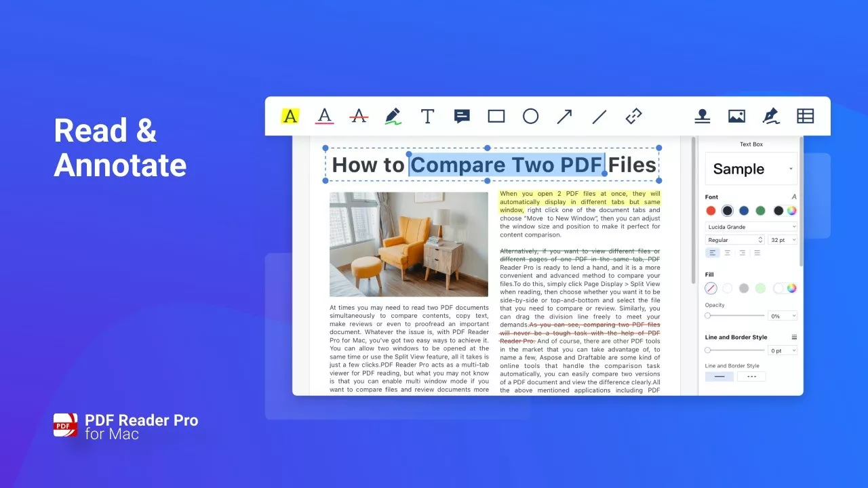Viewport: 868px width, 488px height.
Task: Open the Stamp tool
Action: [702, 116]
